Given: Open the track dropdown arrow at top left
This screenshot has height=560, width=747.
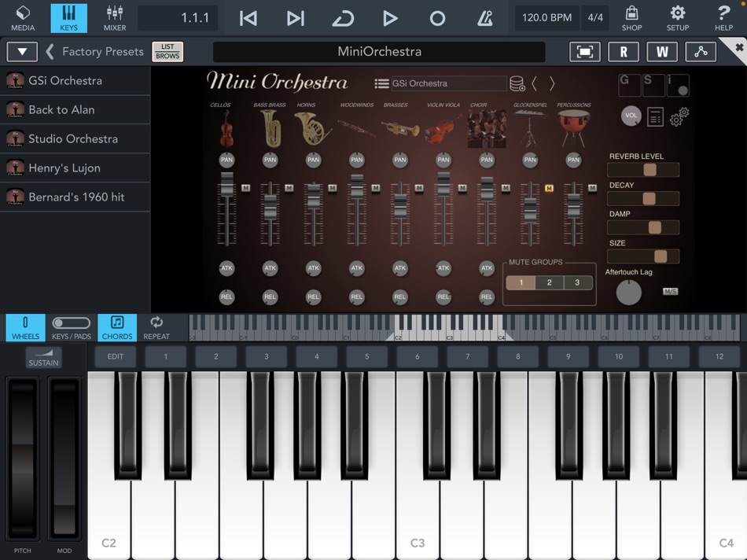Looking at the screenshot, I should tap(21, 51).
